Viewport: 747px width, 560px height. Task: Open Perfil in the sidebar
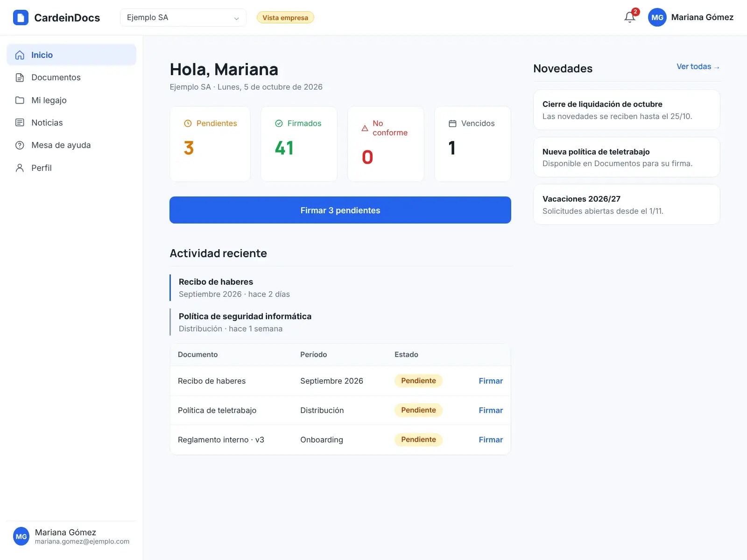click(x=71, y=168)
